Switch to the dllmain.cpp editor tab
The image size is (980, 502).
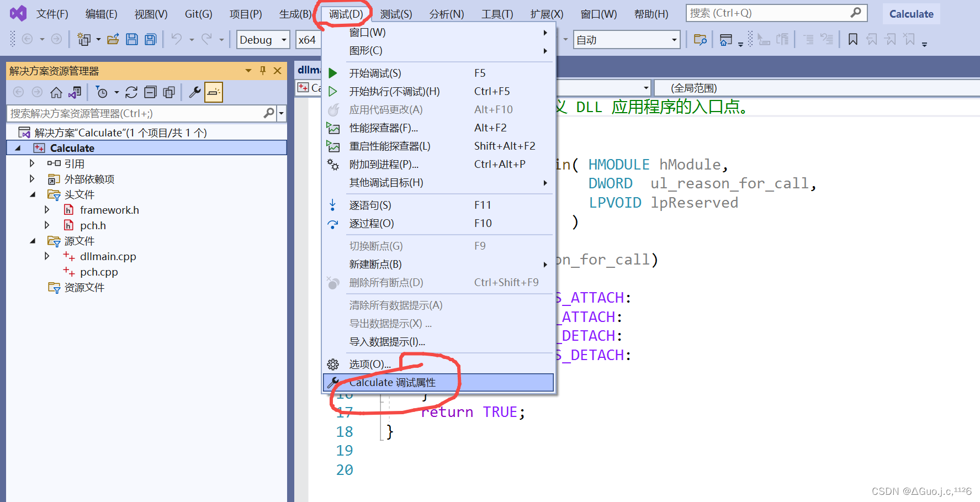click(308, 70)
